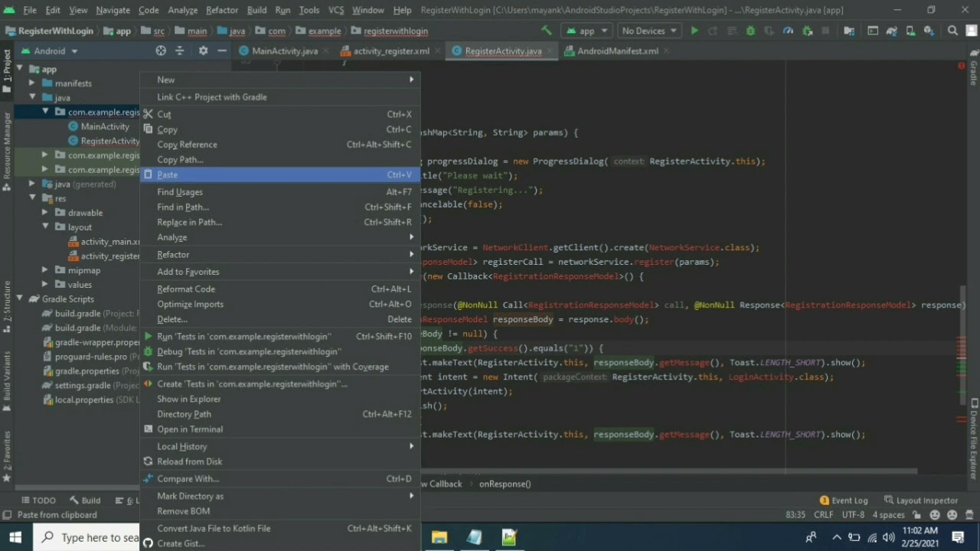Toggle the Build Variants tool window
The height and width of the screenshot is (551, 980).
coord(7,380)
